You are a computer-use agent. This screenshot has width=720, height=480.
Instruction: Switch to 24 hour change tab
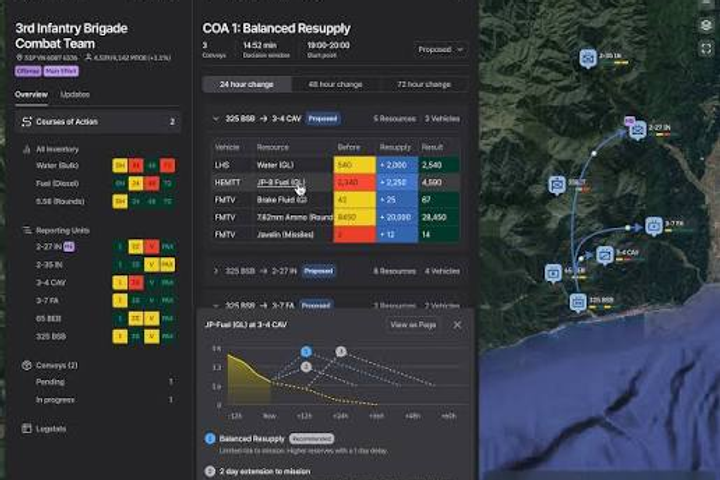click(x=247, y=85)
